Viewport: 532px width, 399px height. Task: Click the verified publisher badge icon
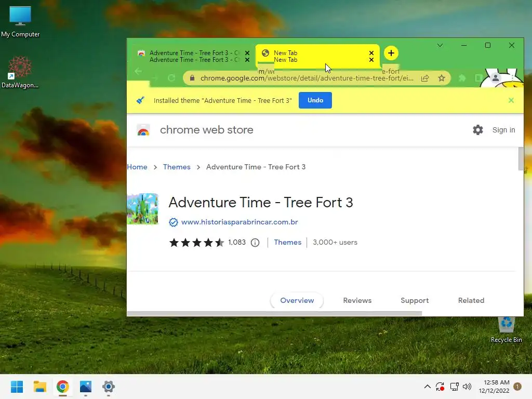tap(174, 222)
